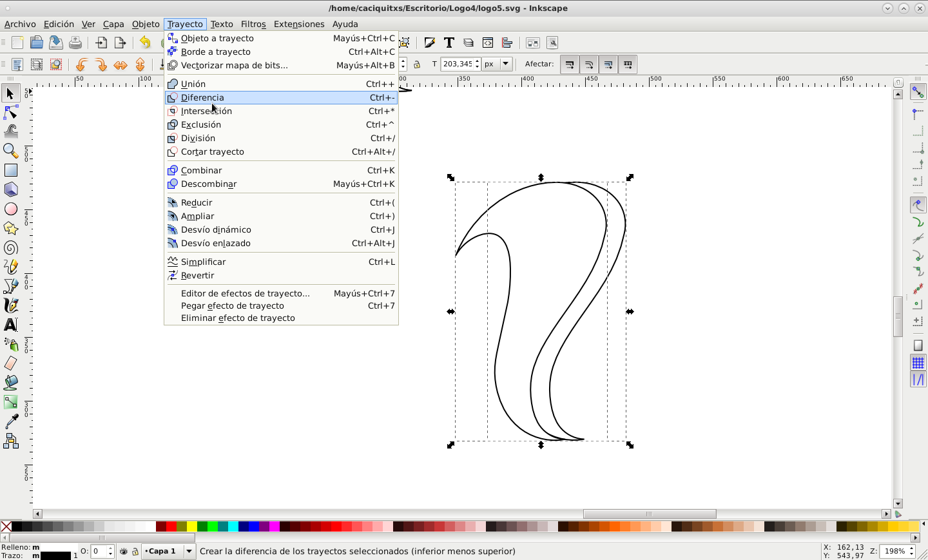928x560 pixels.
Task: Select the Text tool in left toolbox
Action: click(11, 325)
